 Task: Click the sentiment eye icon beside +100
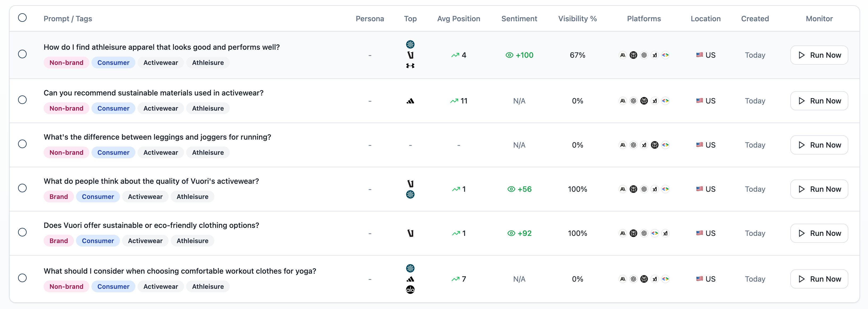pyautogui.click(x=509, y=55)
